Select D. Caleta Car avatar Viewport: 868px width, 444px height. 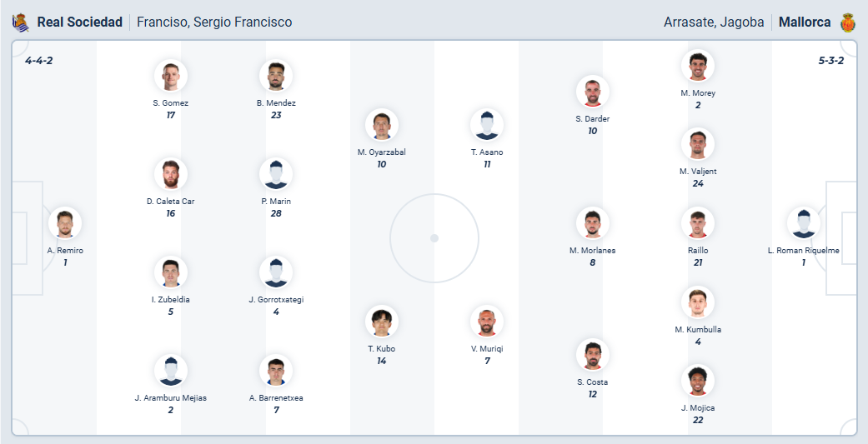(x=171, y=175)
